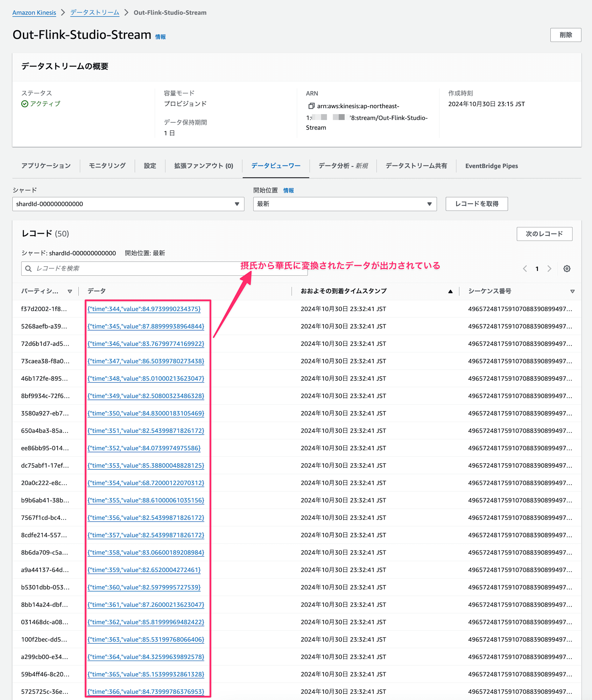
Task: Switch to アプリケーション tab
Action: (x=46, y=166)
